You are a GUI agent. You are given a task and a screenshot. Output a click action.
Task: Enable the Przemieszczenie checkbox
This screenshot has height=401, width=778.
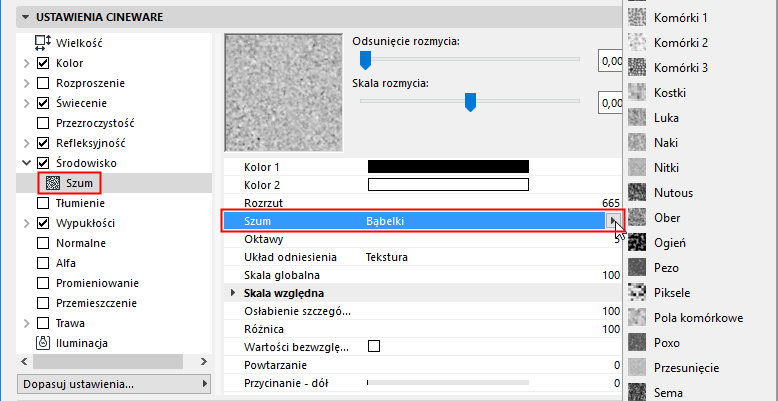click(43, 303)
